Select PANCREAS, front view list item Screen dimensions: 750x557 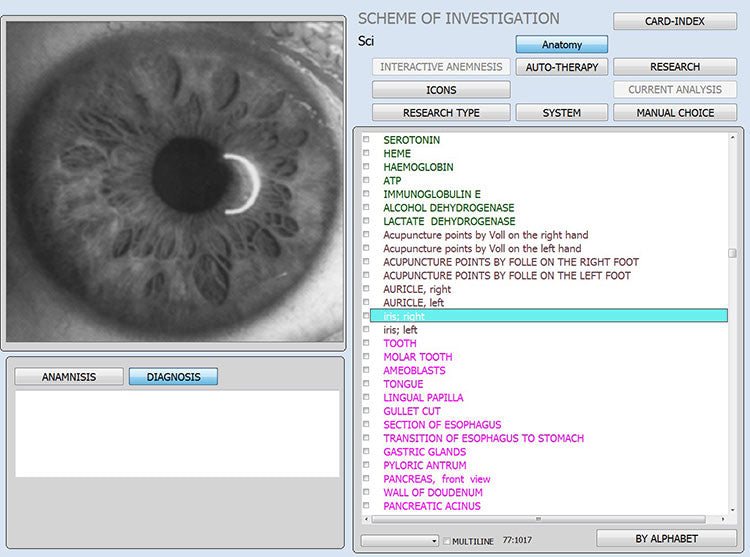pos(437,479)
